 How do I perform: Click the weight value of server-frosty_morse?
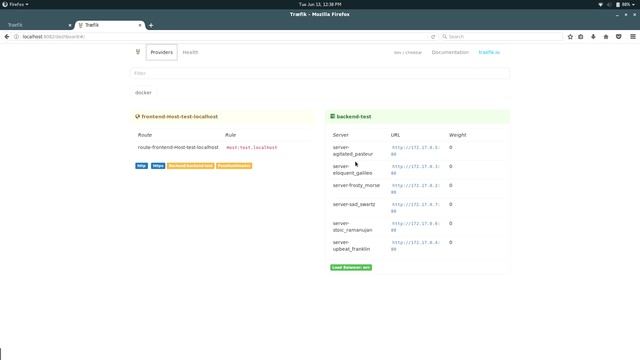tap(451, 185)
